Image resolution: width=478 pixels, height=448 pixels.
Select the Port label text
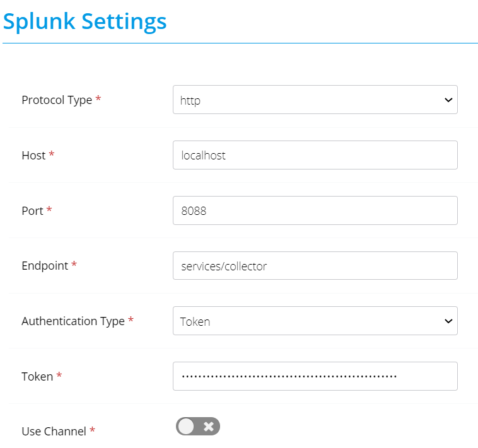coord(32,210)
